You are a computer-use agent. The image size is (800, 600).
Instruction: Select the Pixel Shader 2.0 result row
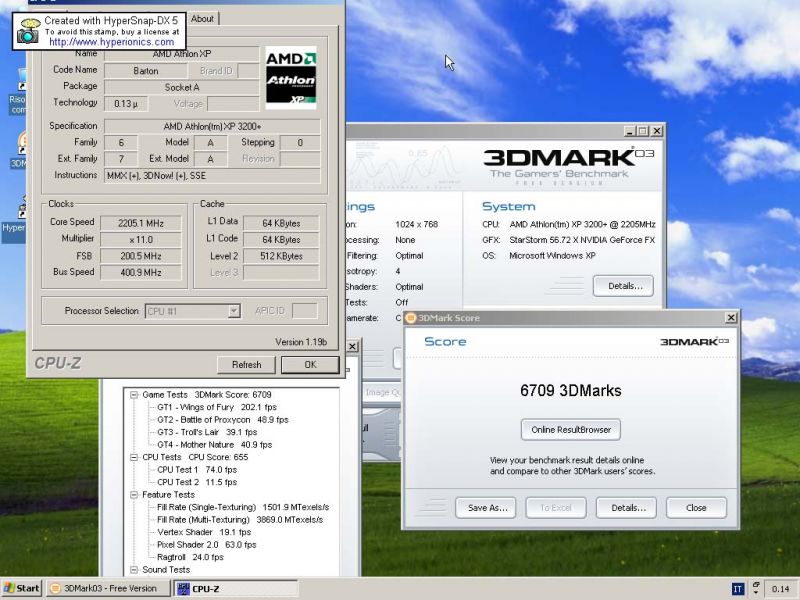coord(206,545)
